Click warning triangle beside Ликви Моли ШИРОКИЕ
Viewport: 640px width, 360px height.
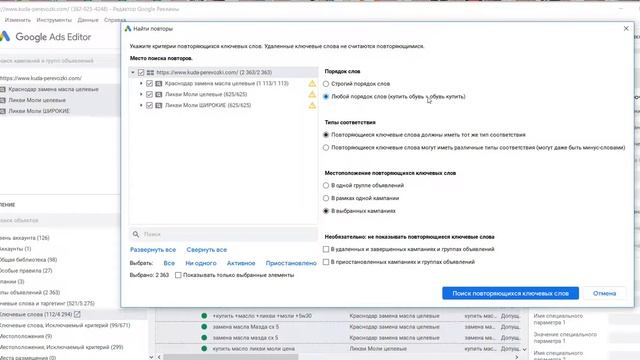312,105
